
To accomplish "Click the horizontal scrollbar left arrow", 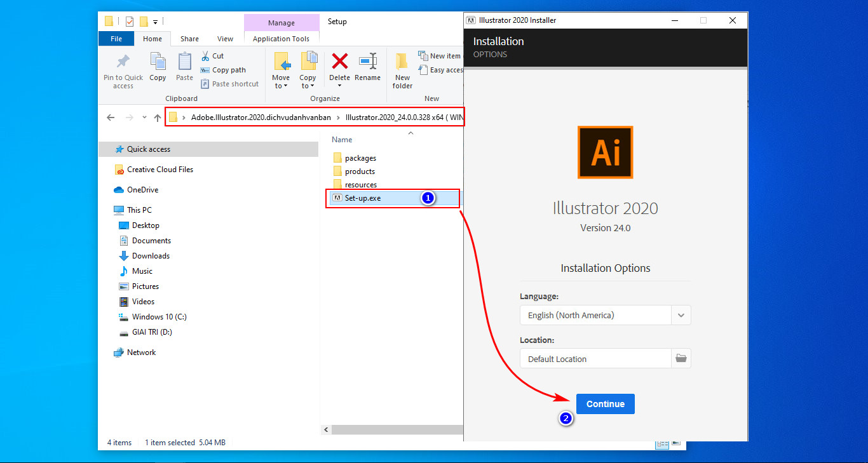I will point(327,429).
